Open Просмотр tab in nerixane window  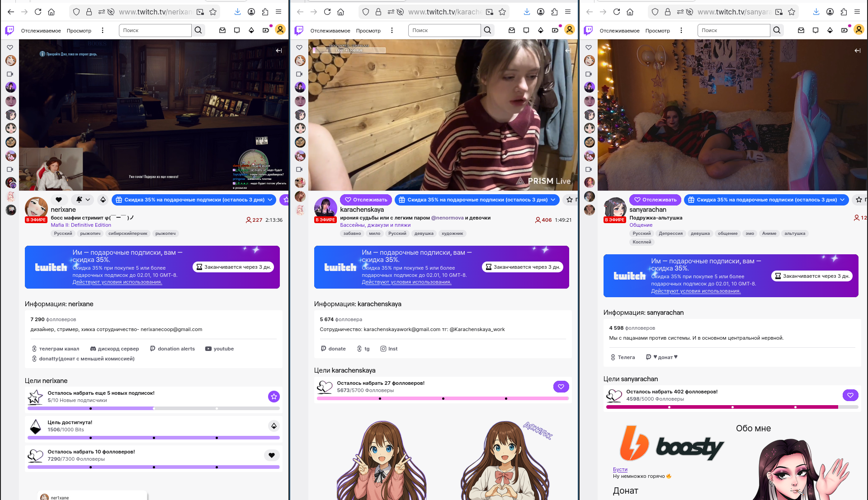point(79,31)
